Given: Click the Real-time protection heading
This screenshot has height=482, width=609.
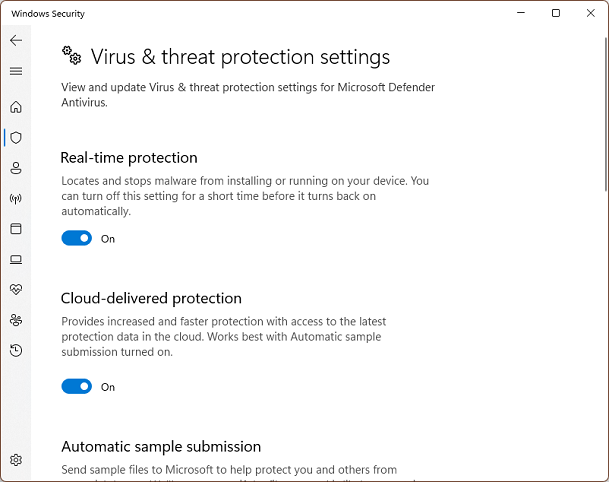Looking at the screenshot, I should (129, 158).
